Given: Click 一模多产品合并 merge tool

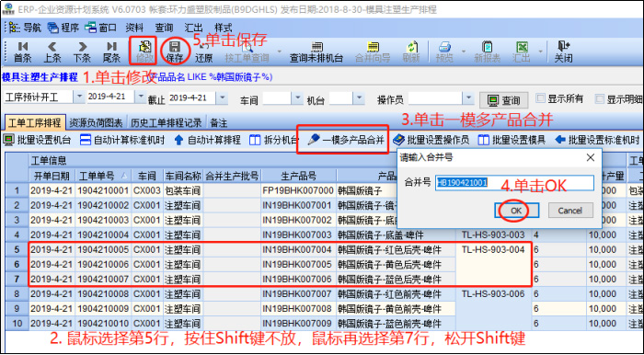Looking at the screenshot, I should point(346,140).
